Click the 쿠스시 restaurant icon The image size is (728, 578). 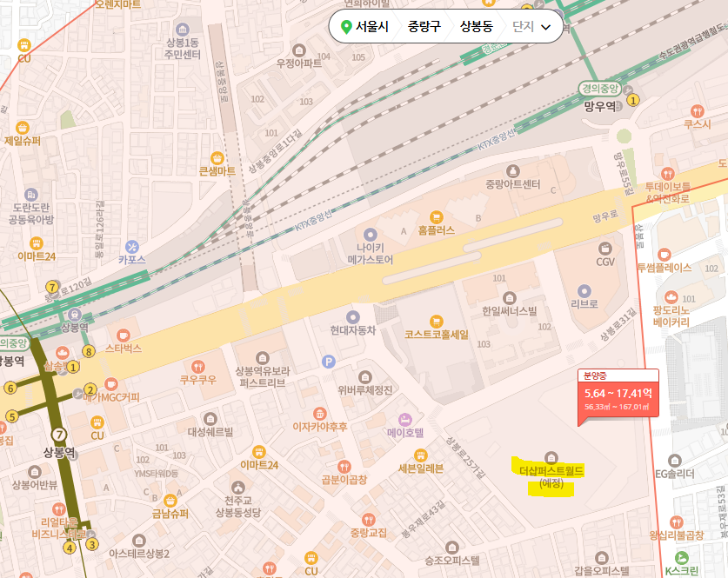(x=697, y=111)
